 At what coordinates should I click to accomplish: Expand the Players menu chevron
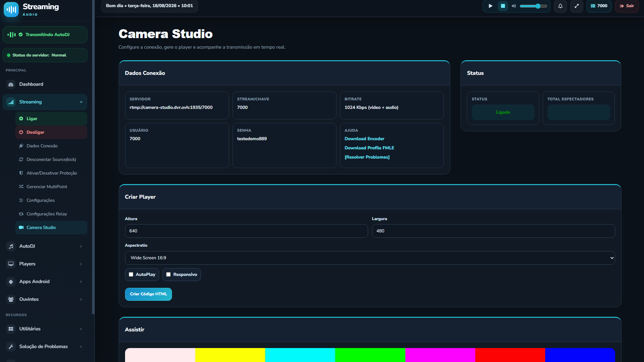[81, 264]
